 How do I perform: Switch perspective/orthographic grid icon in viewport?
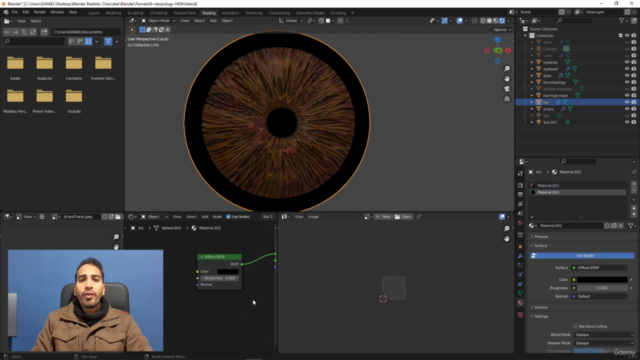pos(507,99)
